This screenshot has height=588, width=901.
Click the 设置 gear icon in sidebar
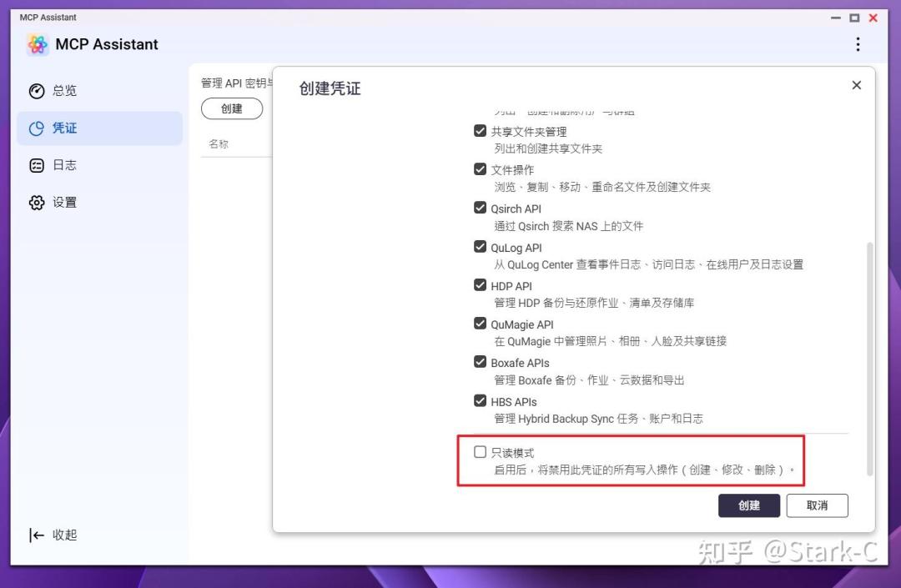(36, 203)
